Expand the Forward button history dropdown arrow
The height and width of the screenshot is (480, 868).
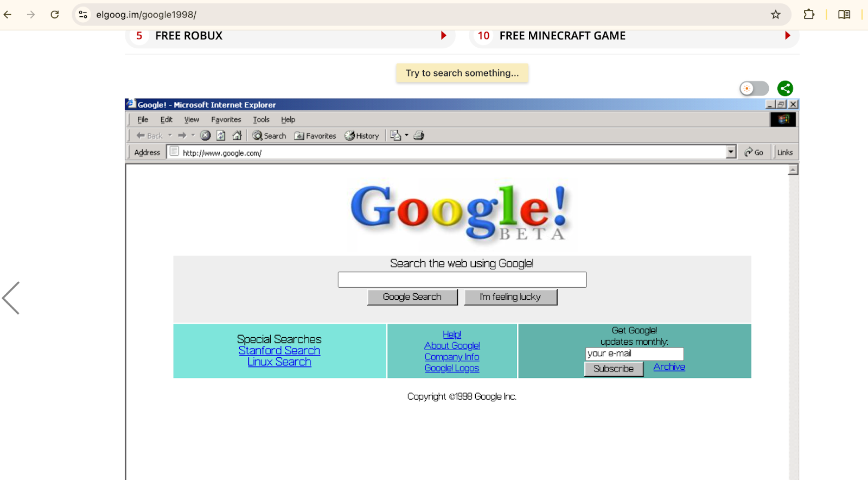193,135
